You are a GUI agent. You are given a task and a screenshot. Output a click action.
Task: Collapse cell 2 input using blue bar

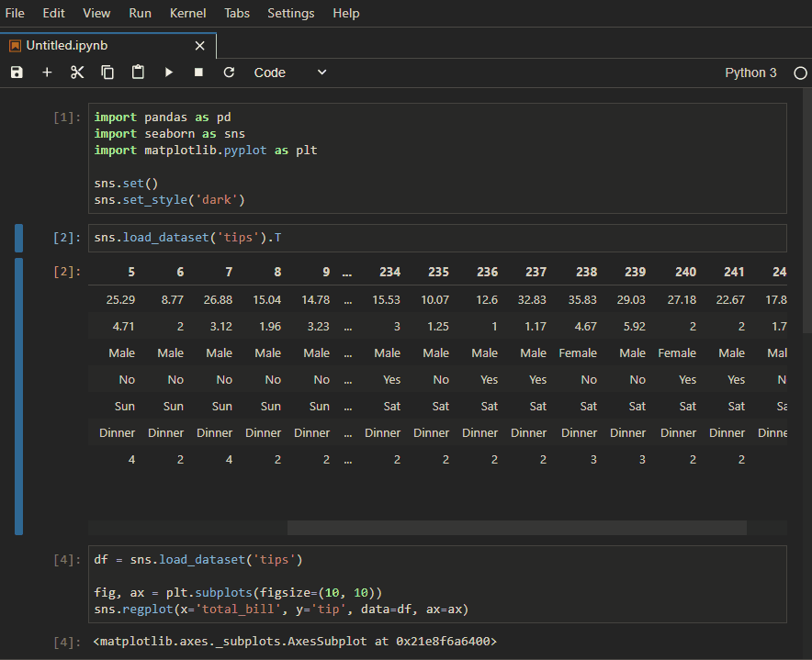18,238
